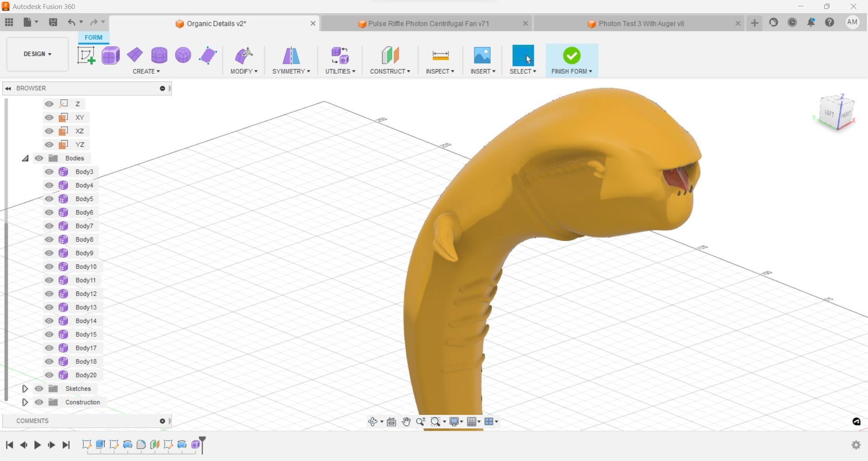Click the Utilities convert icon
The height and width of the screenshot is (461, 868).
[x=340, y=56]
